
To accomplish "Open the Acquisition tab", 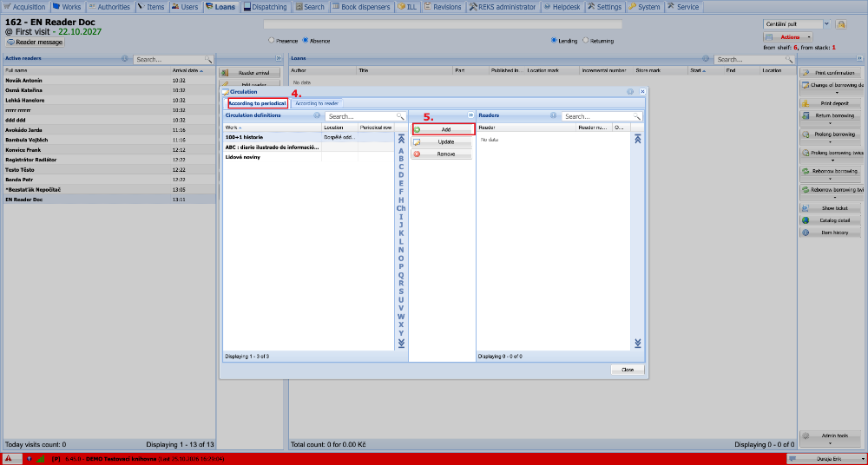I will click(x=25, y=7).
